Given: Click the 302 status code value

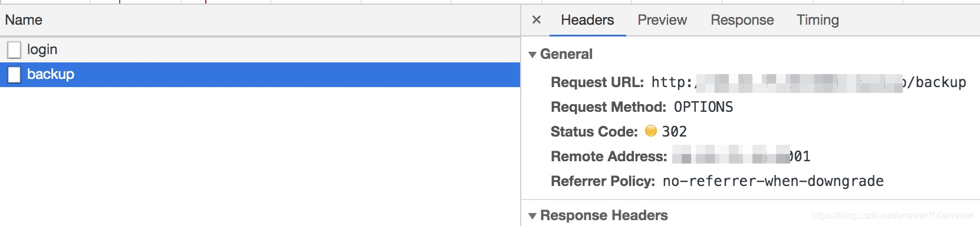Looking at the screenshot, I should click(x=674, y=132).
